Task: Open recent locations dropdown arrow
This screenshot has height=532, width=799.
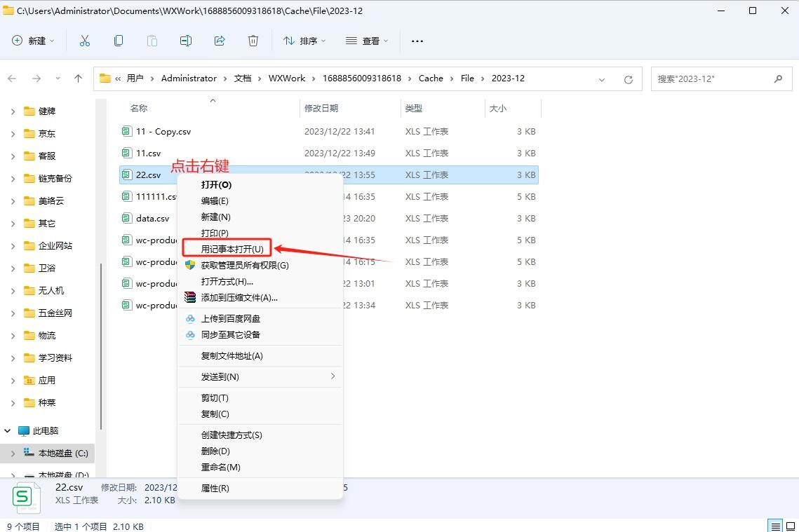Action: [58, 79]
